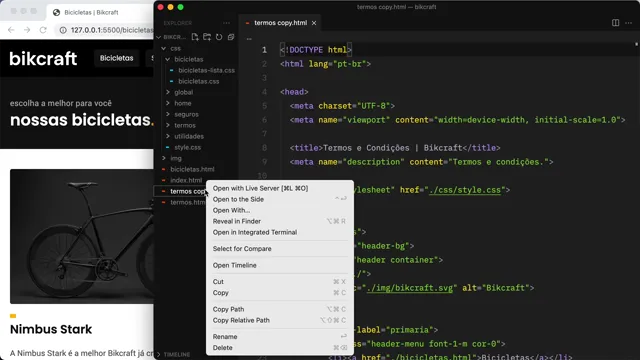Select Rename from the context menu
Image resolution: width=640 pixels, height=360 pixels.
225,337
